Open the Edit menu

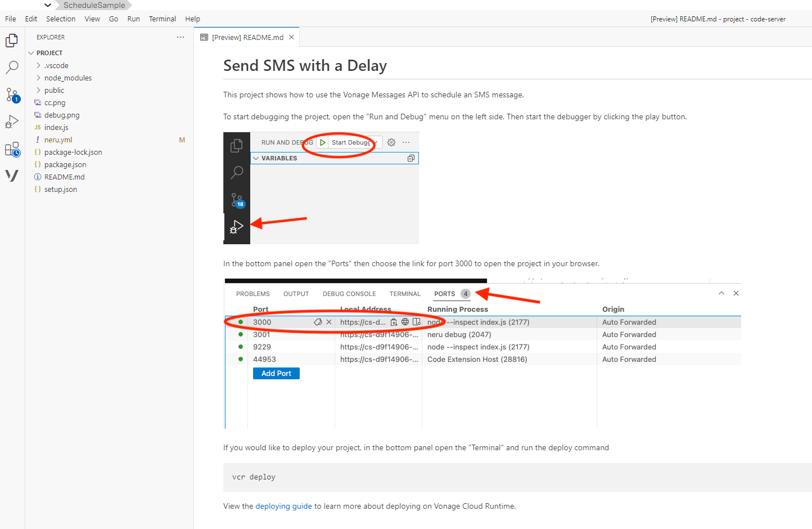31,19
